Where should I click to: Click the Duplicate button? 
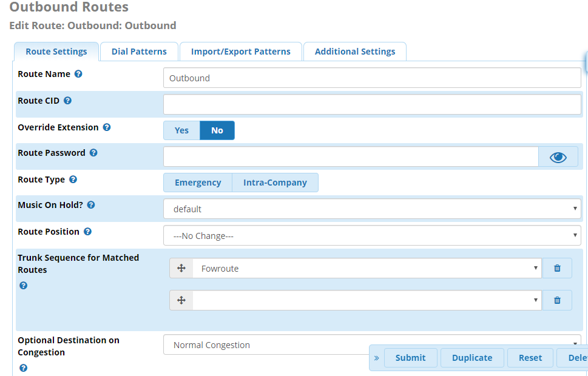point(472,358)
